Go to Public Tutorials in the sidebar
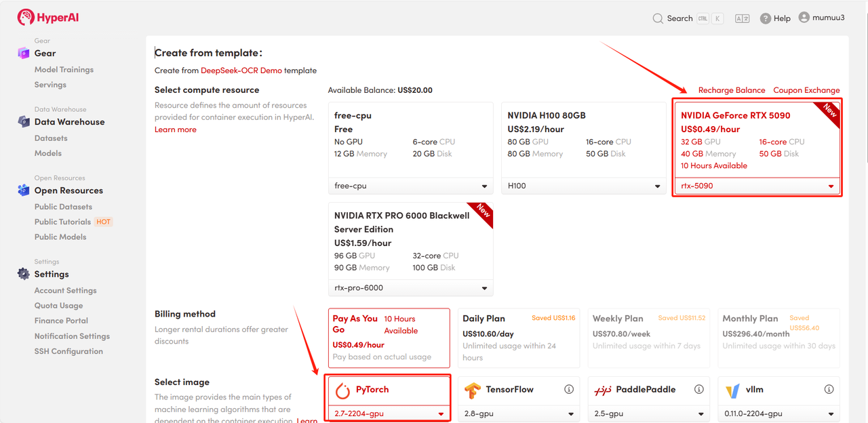 (x=62, y=222)
